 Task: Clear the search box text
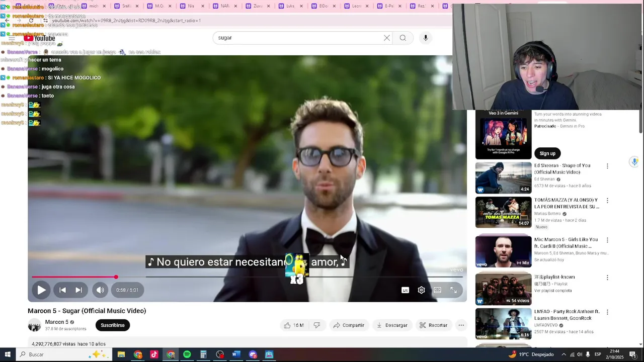point(386,38)
